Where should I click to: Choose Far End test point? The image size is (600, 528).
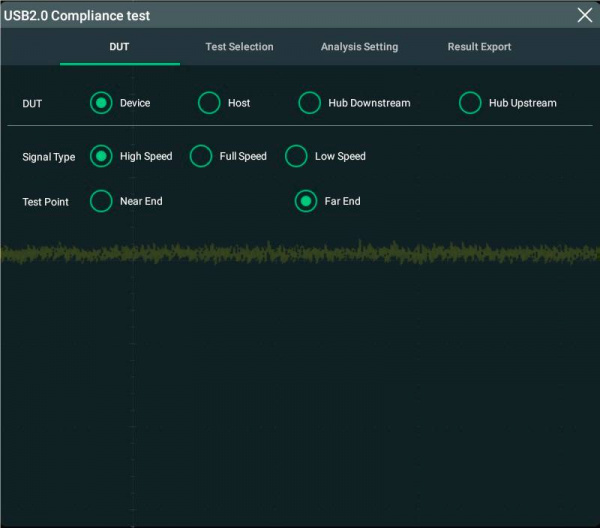(306, 201)
